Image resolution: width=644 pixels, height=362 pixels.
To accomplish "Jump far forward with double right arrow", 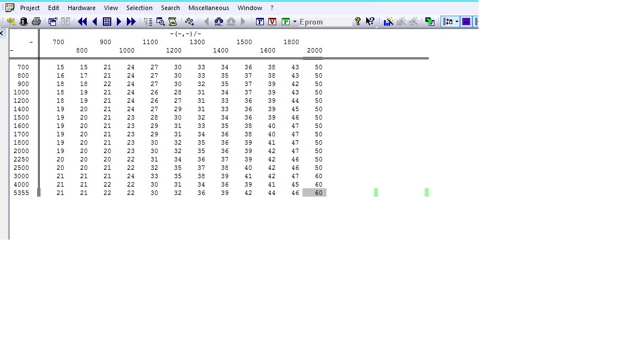I will tap(131, 22).
